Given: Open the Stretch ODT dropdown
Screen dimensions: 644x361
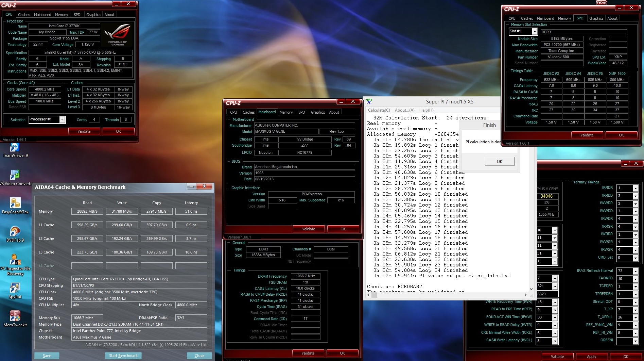Looking at the screenshot, I should click(635, 302).
